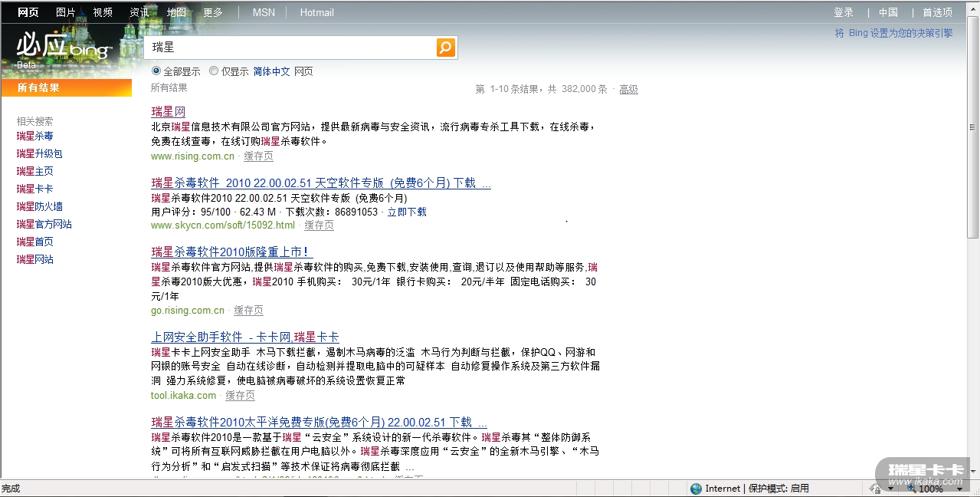Open cached page for go.rising.com.cn
980x497 pixels.
pos(249,311)
